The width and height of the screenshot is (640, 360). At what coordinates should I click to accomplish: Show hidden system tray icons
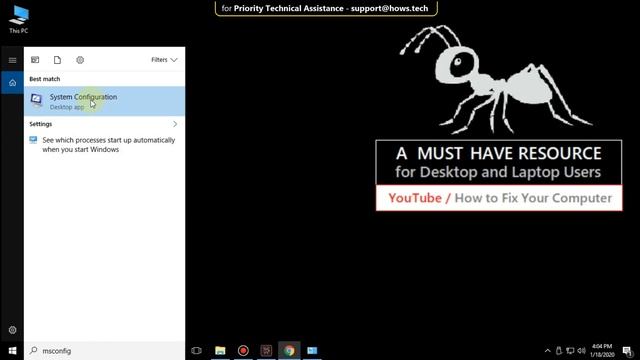coord(548,351)
